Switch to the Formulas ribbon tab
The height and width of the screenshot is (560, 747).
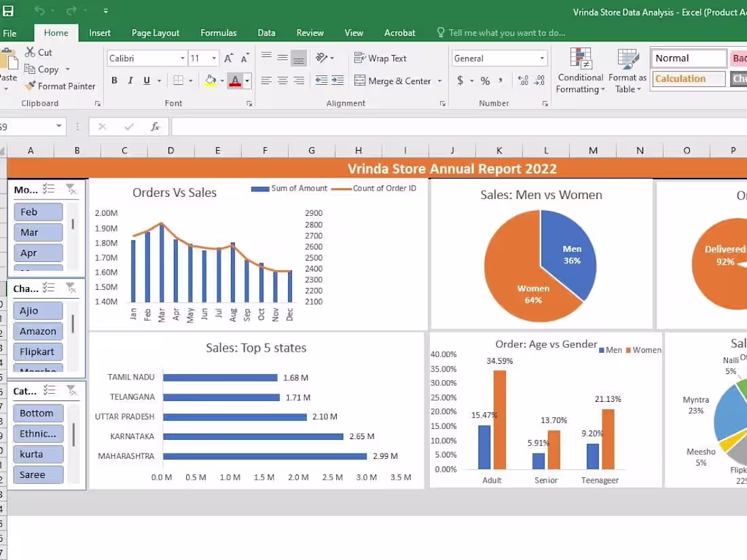point(218,32)
